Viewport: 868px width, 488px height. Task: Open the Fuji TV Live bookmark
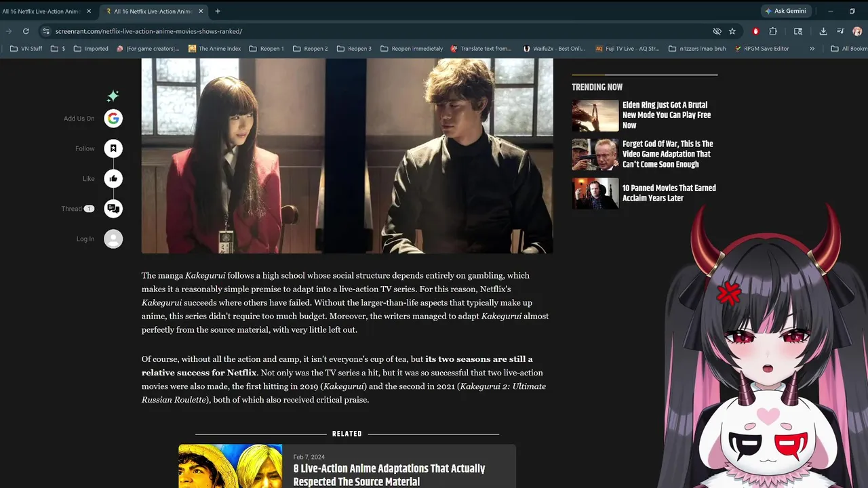tap(627, 49)
